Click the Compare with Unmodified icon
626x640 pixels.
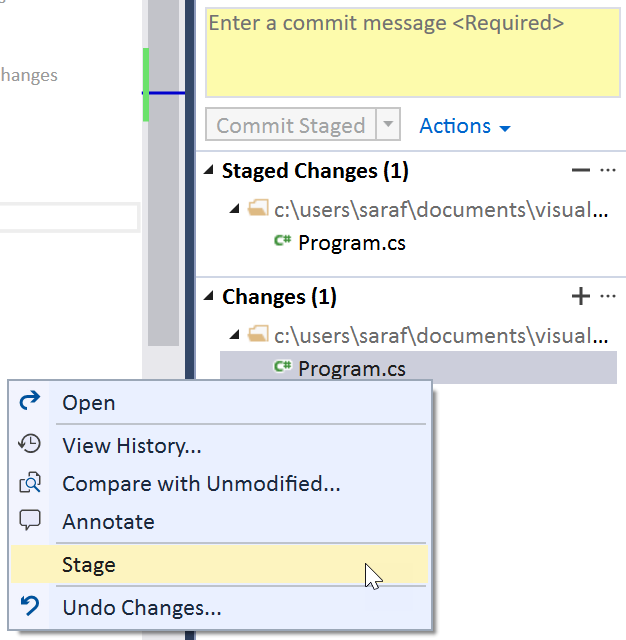pyautogui.click(x=30, y=484)
